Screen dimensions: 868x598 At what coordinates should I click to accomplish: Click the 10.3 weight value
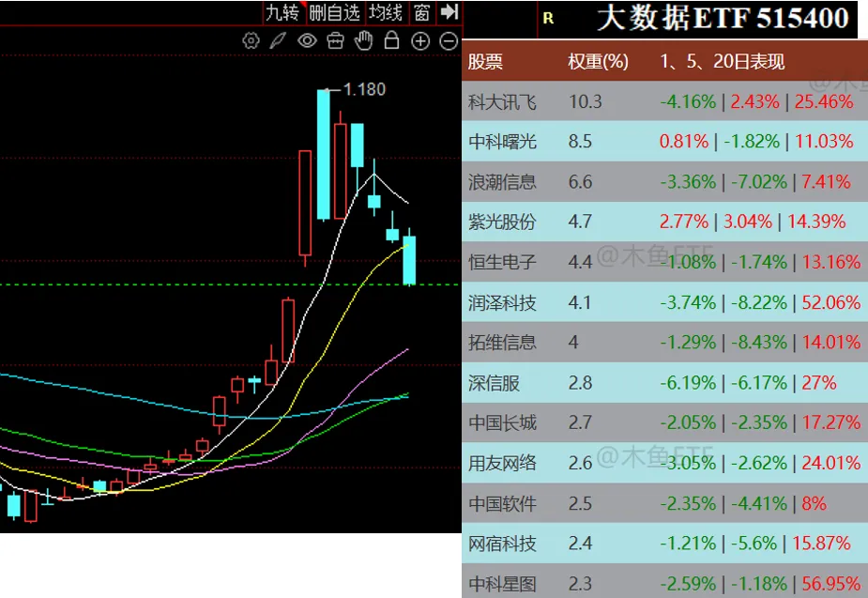[586, 102]
